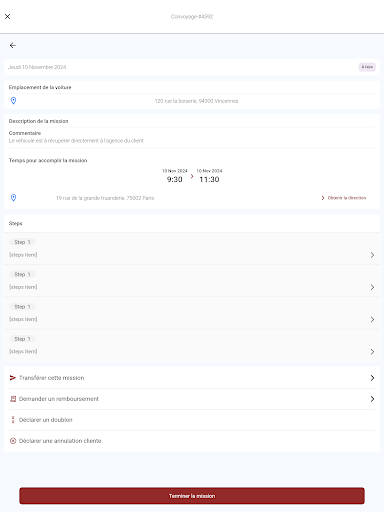Click the cancel icon beside 'Déclarer une annulation cliente'
This screenshot has height=512, width=384.
pos(13,441)
